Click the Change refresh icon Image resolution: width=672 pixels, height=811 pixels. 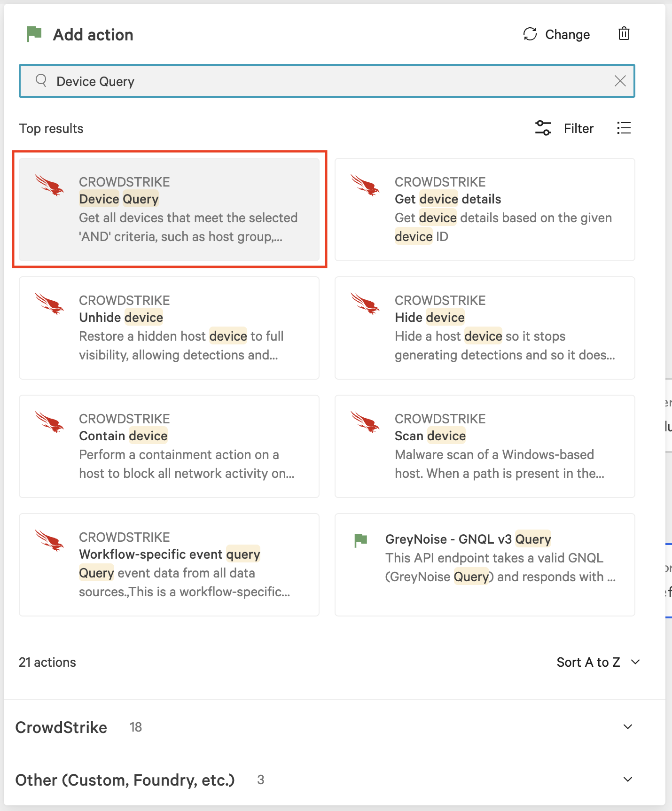coord(530,34)
